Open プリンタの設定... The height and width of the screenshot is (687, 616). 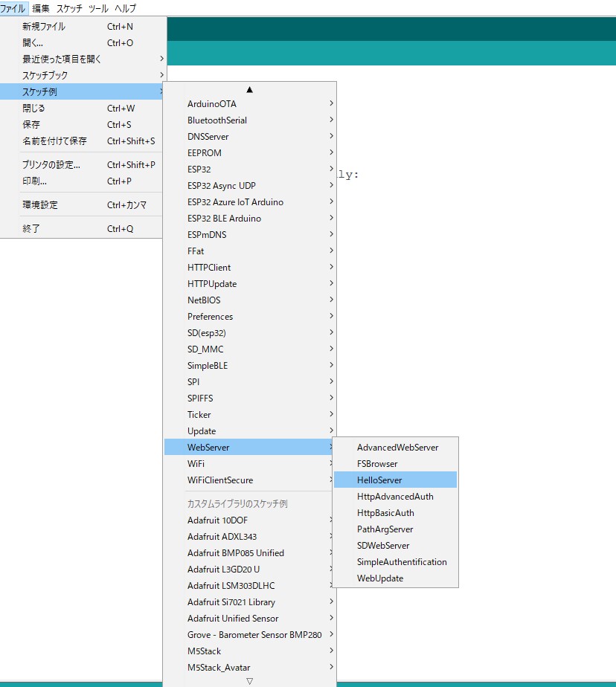tap(82, 165)
